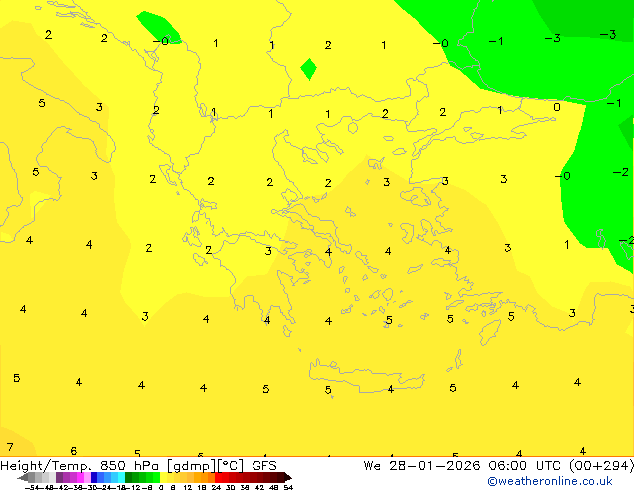Click the [°C] unit label
This screenshot has height=490, width=634.
(231, 466)
